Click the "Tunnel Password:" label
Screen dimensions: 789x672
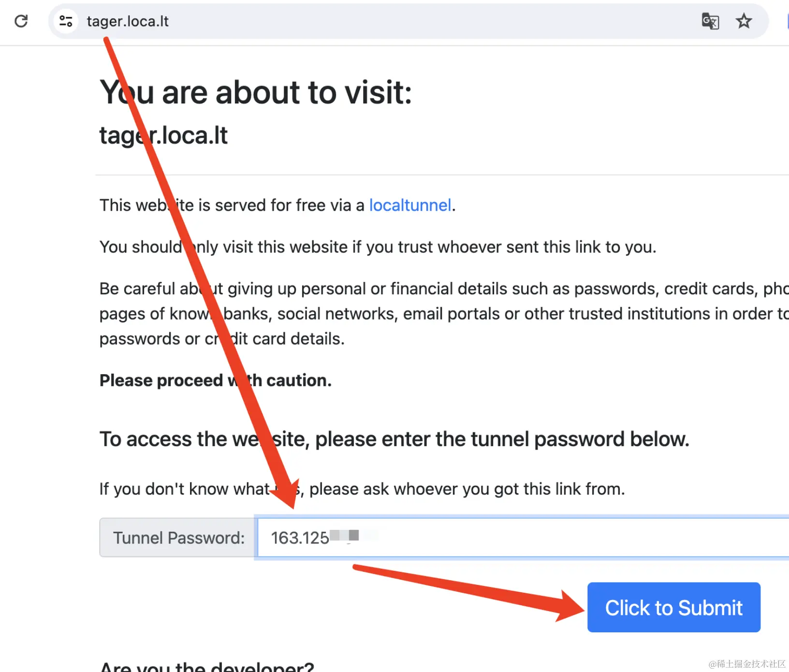coord(178,538)
